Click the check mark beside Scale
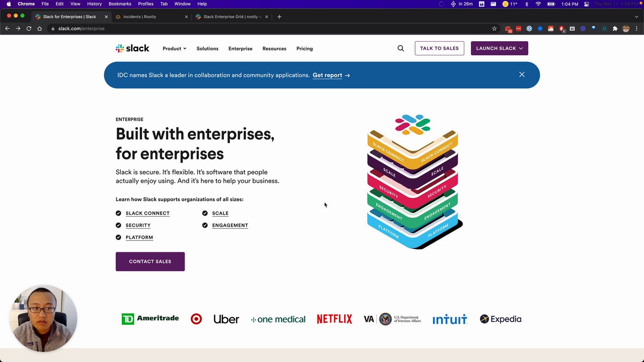This screenshot has height=362, width=644. [205, 213]
